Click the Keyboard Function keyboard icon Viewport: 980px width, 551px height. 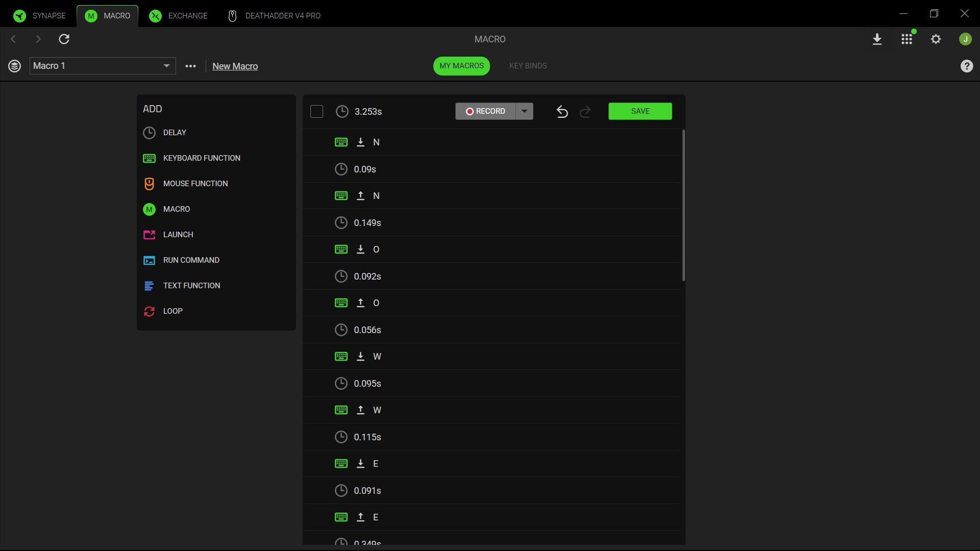(149, 158)
